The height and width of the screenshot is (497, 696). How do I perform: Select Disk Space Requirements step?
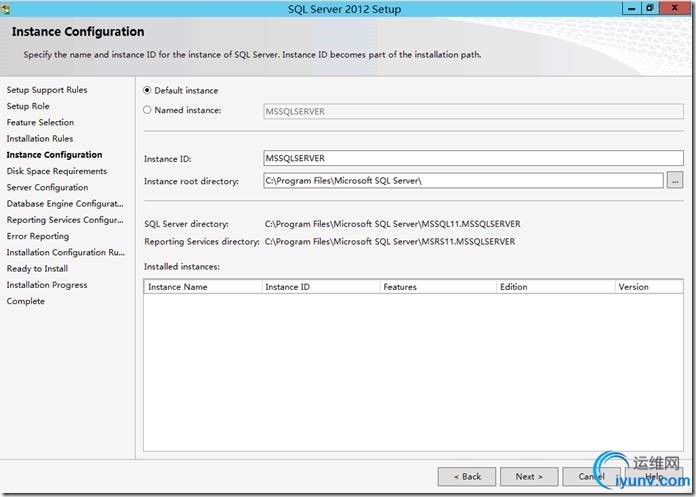click(x=57, y=171)
